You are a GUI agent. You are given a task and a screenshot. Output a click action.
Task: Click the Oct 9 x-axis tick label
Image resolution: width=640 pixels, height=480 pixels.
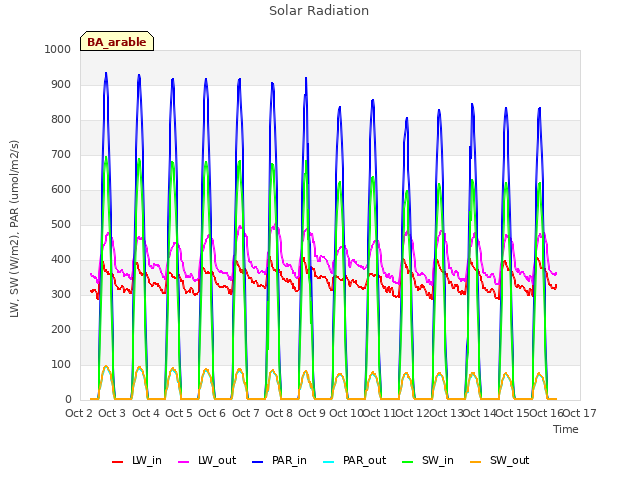tap(312, 413)
